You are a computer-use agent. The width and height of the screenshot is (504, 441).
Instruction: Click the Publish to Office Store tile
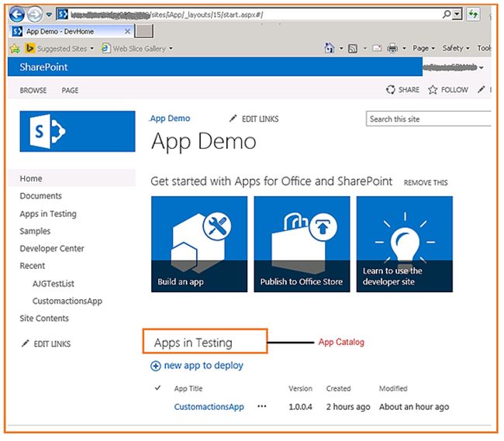(x=302, y=244)
